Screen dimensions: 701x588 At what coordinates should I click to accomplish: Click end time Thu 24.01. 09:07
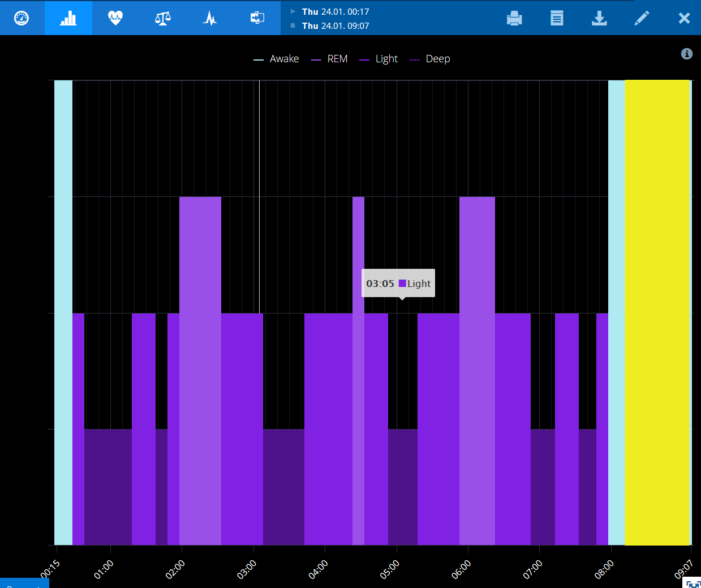pyautogui.click(x=336, y=25)
